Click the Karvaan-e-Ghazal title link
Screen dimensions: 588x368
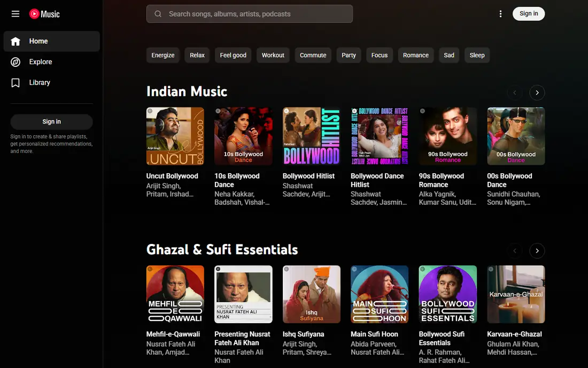point(514,334)
